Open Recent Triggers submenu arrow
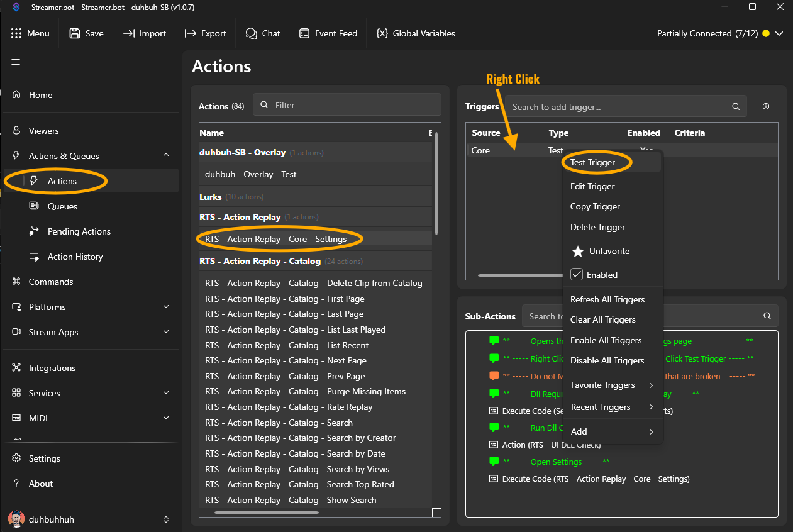 coord(652,407)
